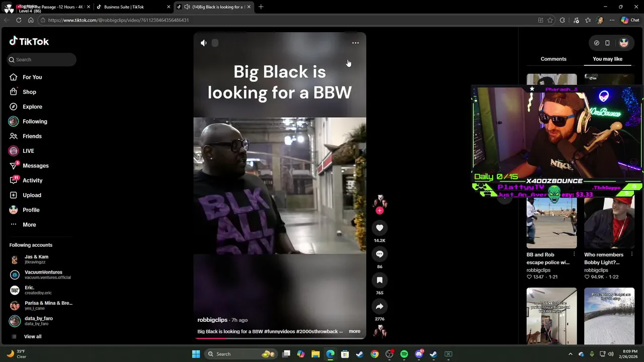
Task: Expand the video caption with more
Action: click(355, 331)
